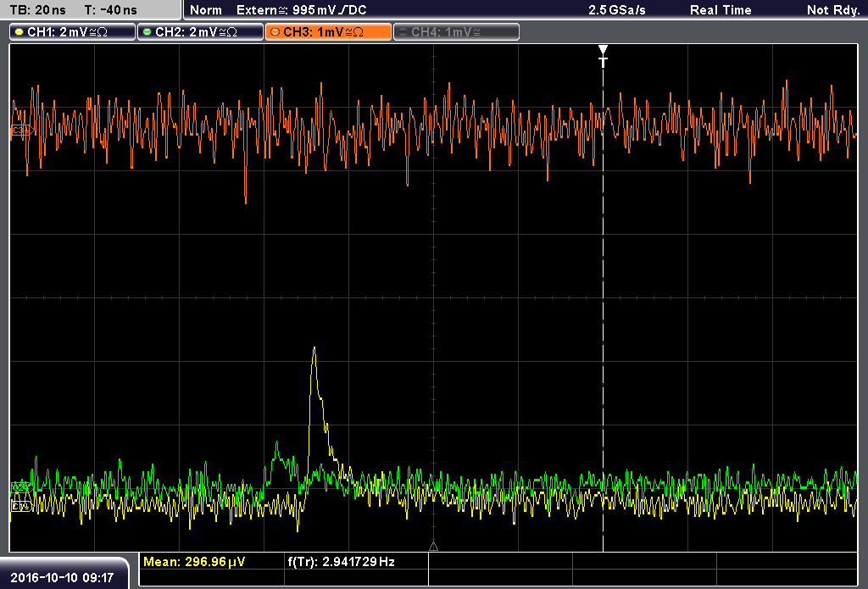Click the f(Tr): 2.941729 Hz measurement
This screenshot has height=589, width=868.
tap(341, 562)
